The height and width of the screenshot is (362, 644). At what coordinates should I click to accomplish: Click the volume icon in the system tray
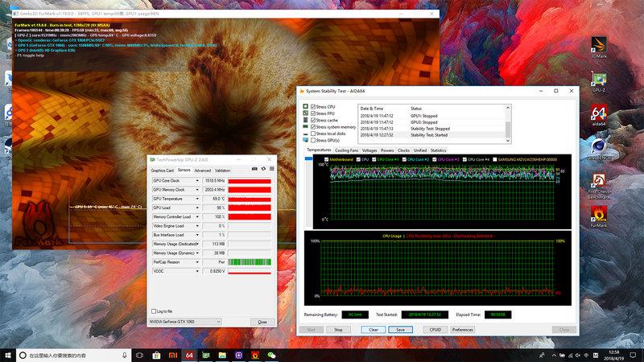(x=578, y=355)
